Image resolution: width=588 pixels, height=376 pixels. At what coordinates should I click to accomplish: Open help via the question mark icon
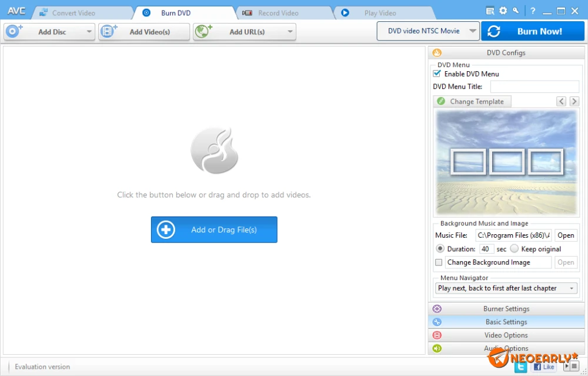533,11
